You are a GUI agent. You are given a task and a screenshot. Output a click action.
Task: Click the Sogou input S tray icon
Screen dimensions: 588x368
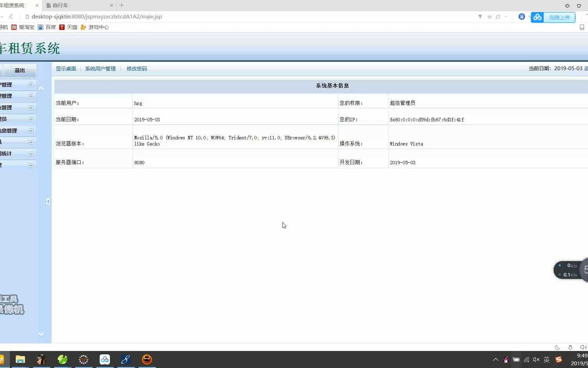coord(559,359)
